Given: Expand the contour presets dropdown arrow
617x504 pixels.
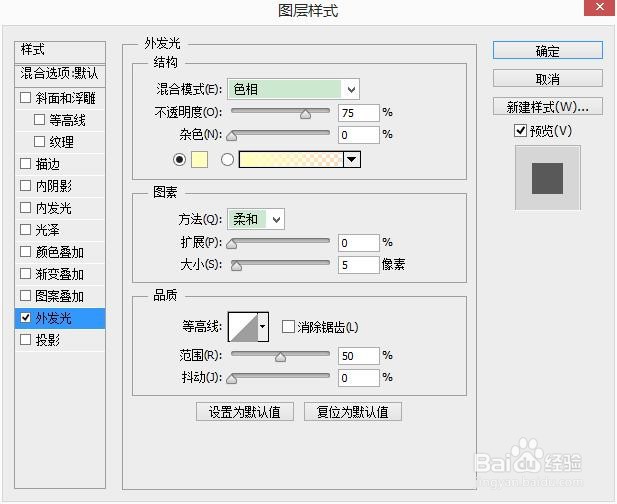Looking at the screenshot, I should coord(263,327).
